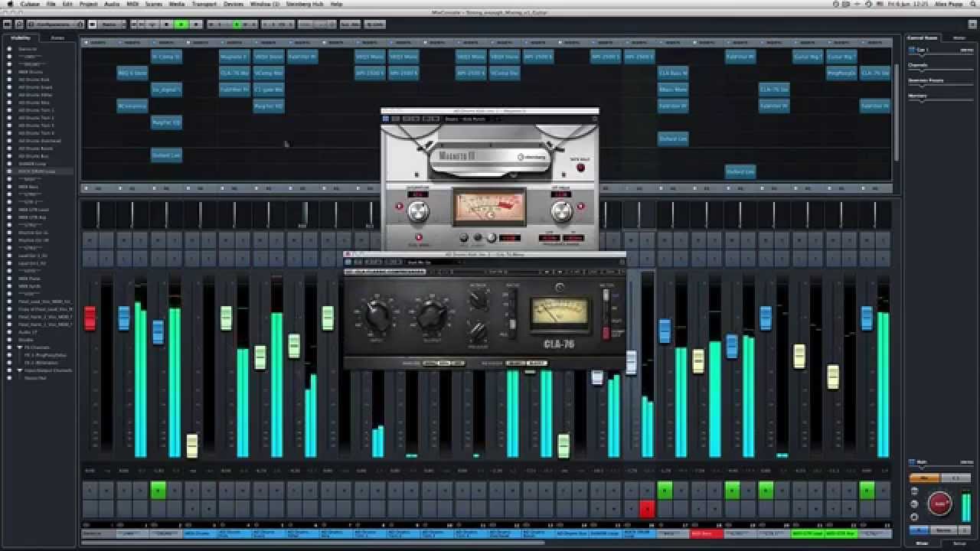Open the Transport menu

coord(204,4)
